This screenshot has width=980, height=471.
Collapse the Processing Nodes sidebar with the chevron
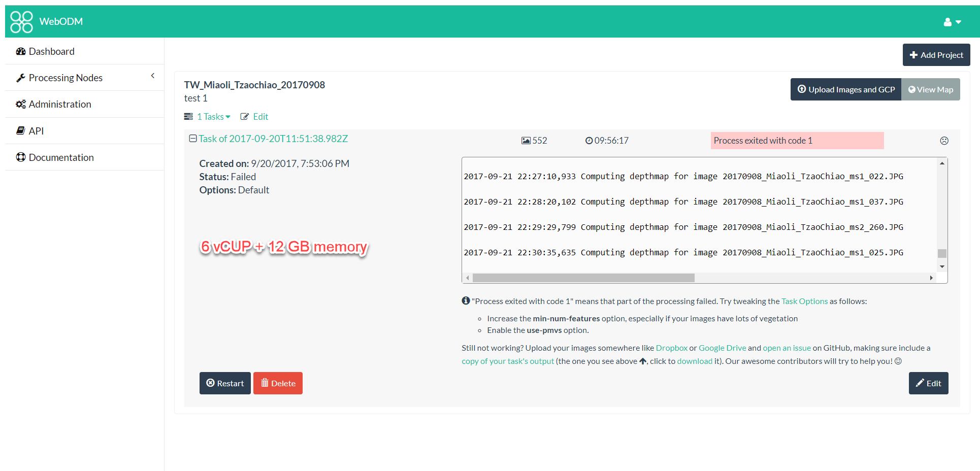[x=152, y=76]
